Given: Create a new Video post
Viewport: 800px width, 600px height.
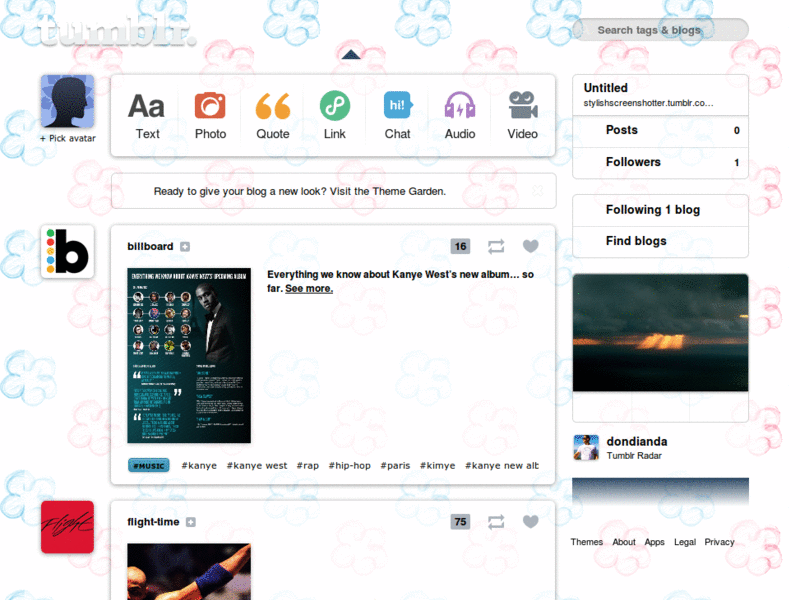Looking at the screenshot, I should click(522, 115).
